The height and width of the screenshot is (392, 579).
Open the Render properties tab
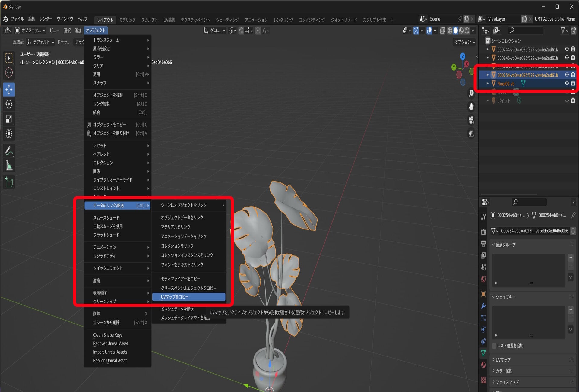483,232
